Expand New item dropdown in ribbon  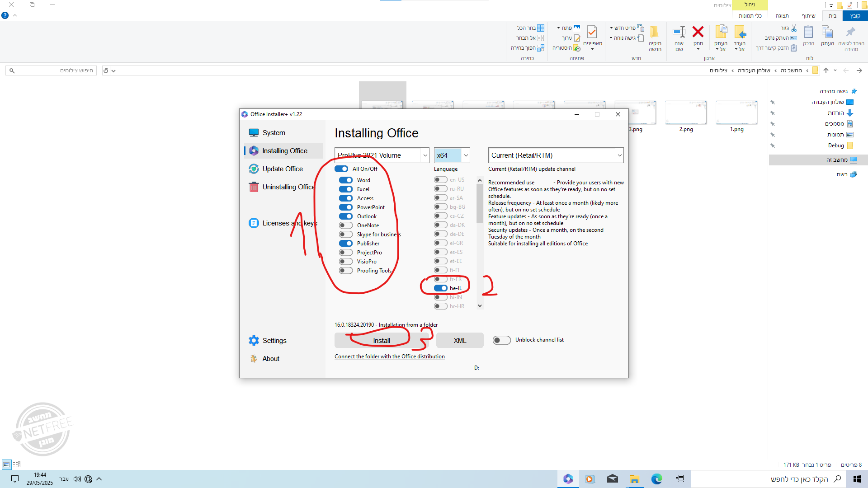[x=611, y=28]
